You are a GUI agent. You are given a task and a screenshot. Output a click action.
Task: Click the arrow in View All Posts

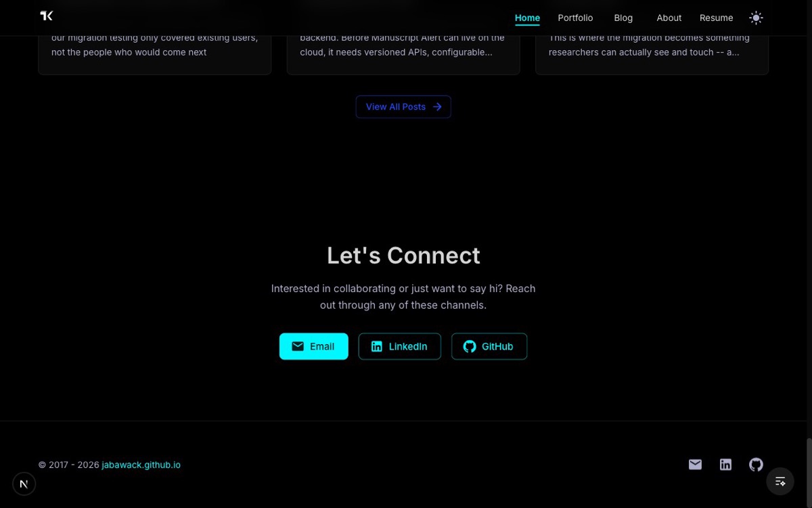pos(437,107)
